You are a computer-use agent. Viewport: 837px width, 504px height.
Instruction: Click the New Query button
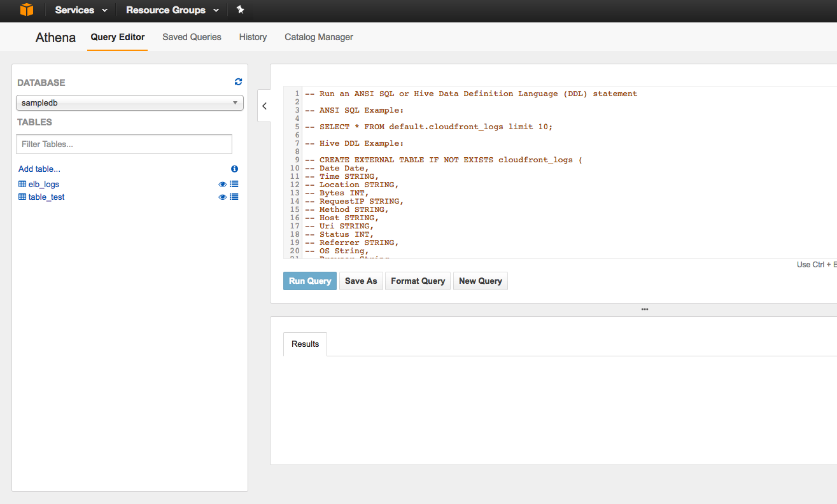click(x=481, y=281)
